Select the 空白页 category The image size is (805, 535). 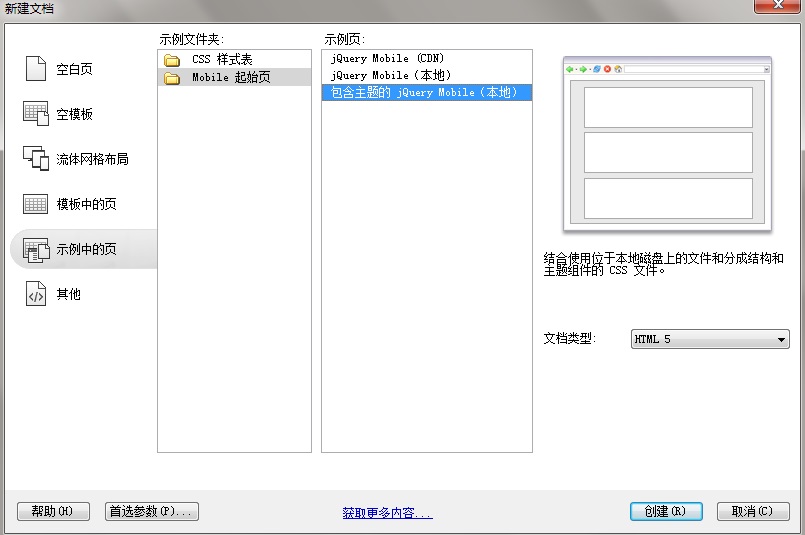(x=74, y=69)
